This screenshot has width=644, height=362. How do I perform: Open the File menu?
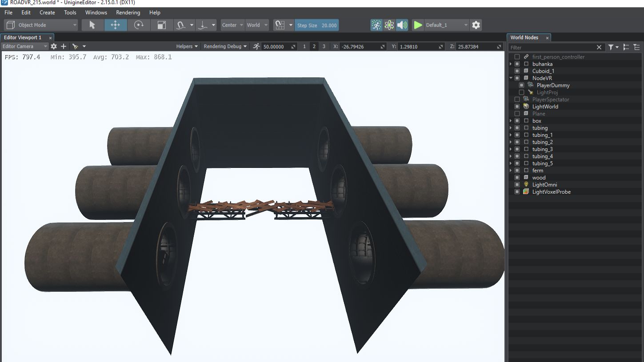tap(8, 12)
